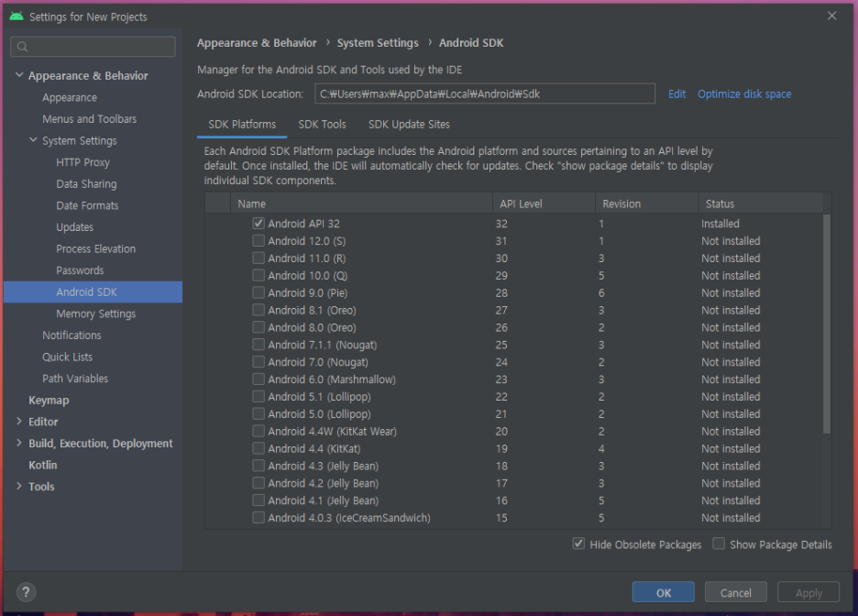Check the Android 5.1 (Lollipop) checkbox
The height and width of the screenshot is (616, 858).
[258, 397]
